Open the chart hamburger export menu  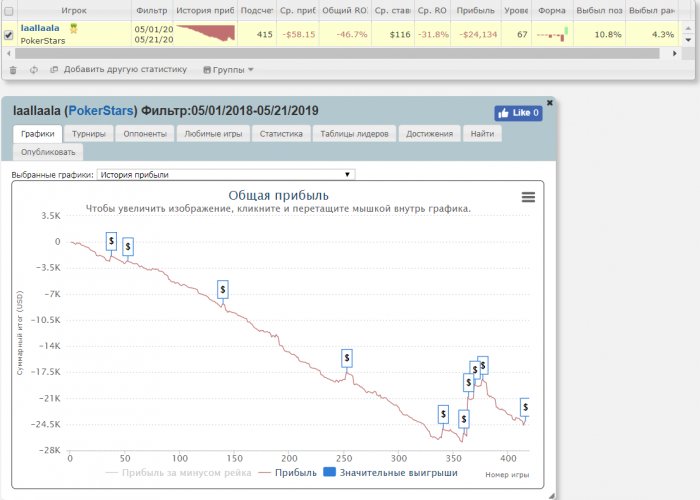(528, 197)
